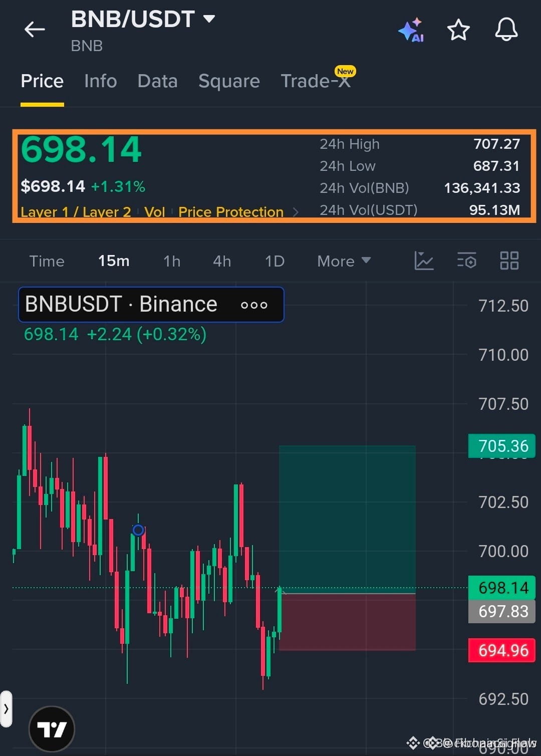Click the 24h Vol(BNB) value 136,341.33
The width and height of the screenshot is (541, 756).
(482, 188)
